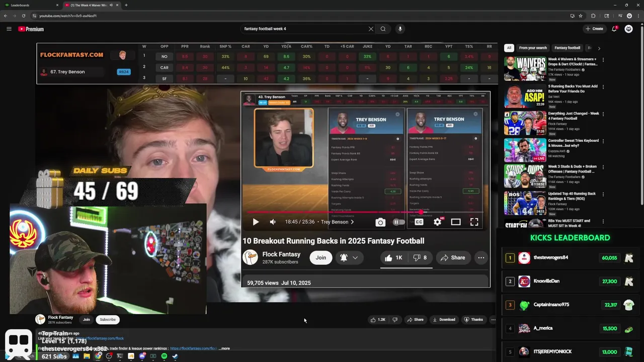Viewport: 644px width, 362px height.
Task: Open YouTube notifications bell
Action: (x=614, y=29)
